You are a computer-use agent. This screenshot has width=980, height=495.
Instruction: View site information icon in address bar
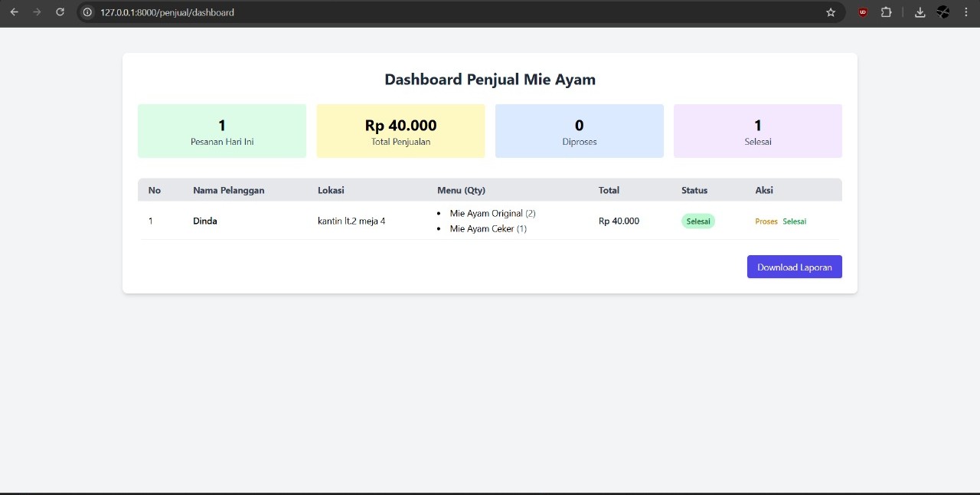(87, 12)
